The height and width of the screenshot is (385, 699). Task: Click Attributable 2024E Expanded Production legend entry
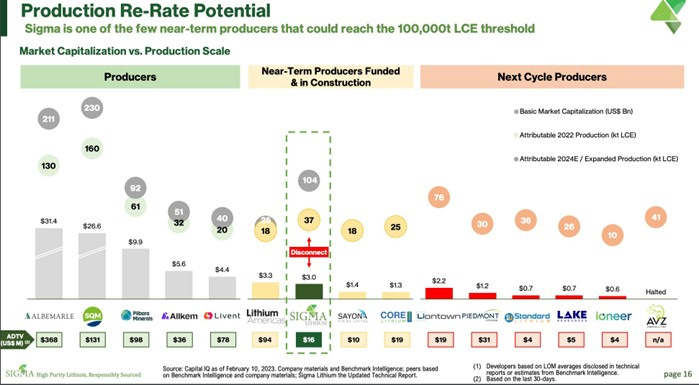click(596, 159)
